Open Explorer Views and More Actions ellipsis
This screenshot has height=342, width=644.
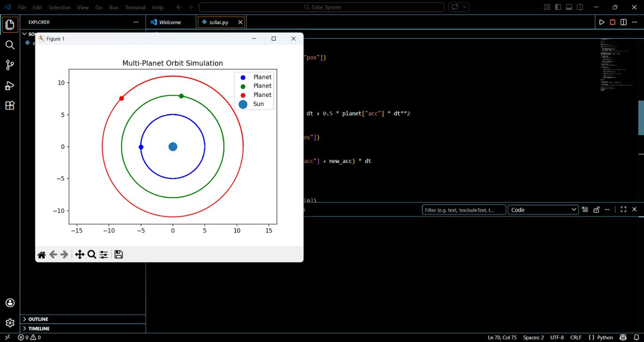coord(136,23)
